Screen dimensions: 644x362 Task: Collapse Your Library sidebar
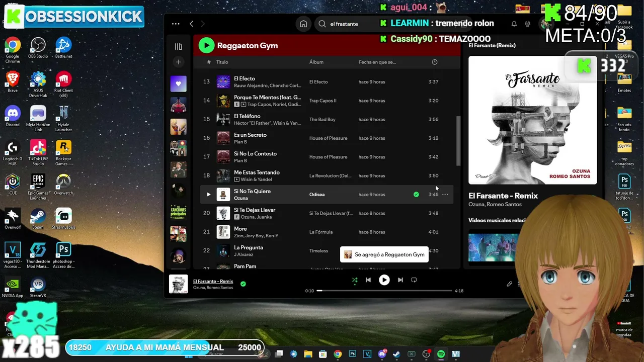[178, 47]
